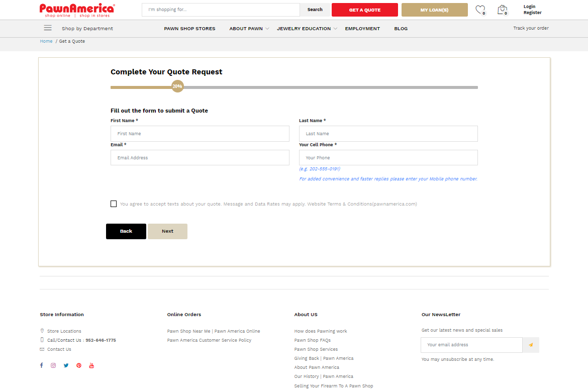Open Pawn Shop Near Me link
Image resolution: width=588 pixels, height=392 pixels.
point(214,331)
